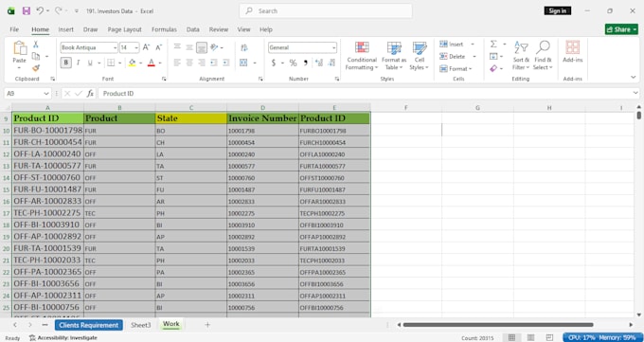
Task: Click the AutoSum sigma icon
Action: point(493,44)
